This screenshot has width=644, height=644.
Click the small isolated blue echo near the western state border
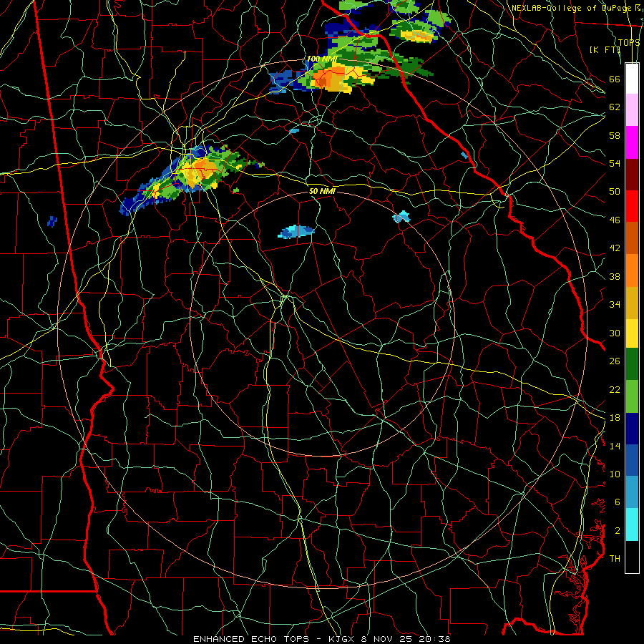[x=52, y=221]
